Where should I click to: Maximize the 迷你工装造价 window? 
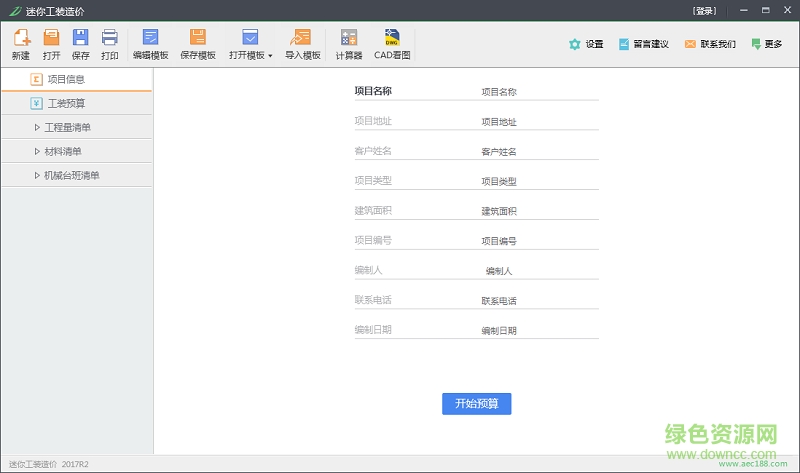(765, 10)
